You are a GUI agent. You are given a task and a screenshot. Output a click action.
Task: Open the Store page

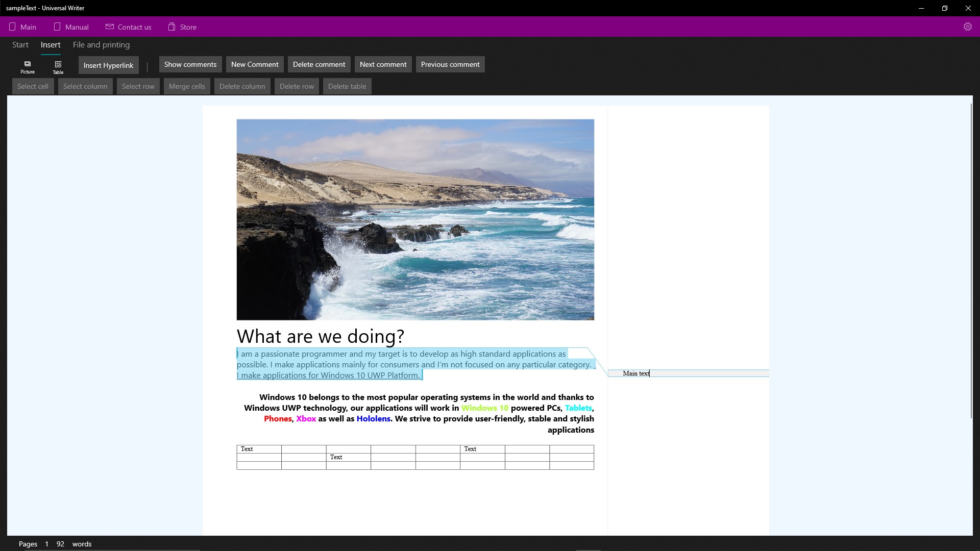pyautogui.click(x=182, y=27)
